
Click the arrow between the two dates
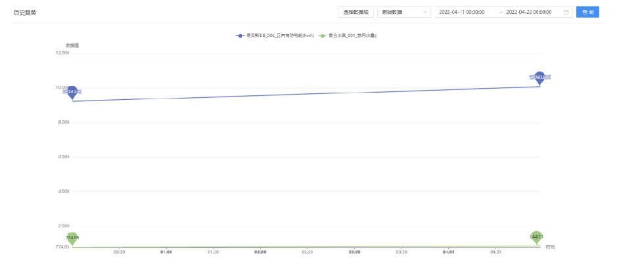click(x=499, y=12)
